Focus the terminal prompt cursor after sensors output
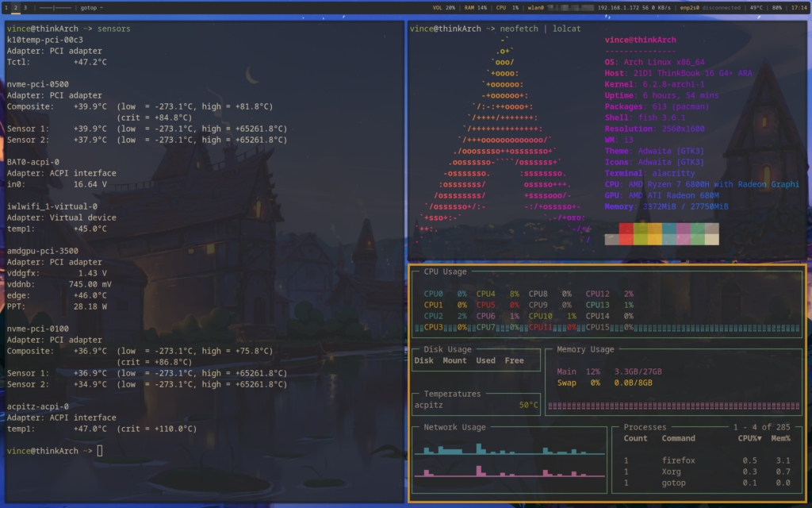 click(100, 451)
